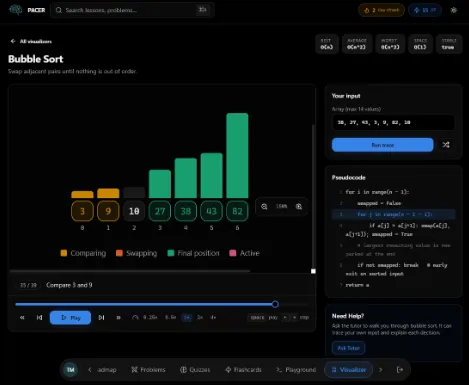Click the Final position green legend swatch

pos(171,253)
